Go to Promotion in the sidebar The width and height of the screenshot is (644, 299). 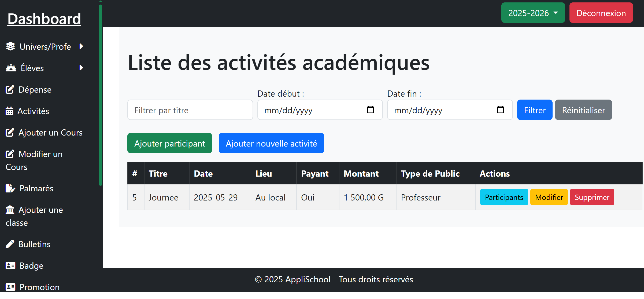click(39, 287)
